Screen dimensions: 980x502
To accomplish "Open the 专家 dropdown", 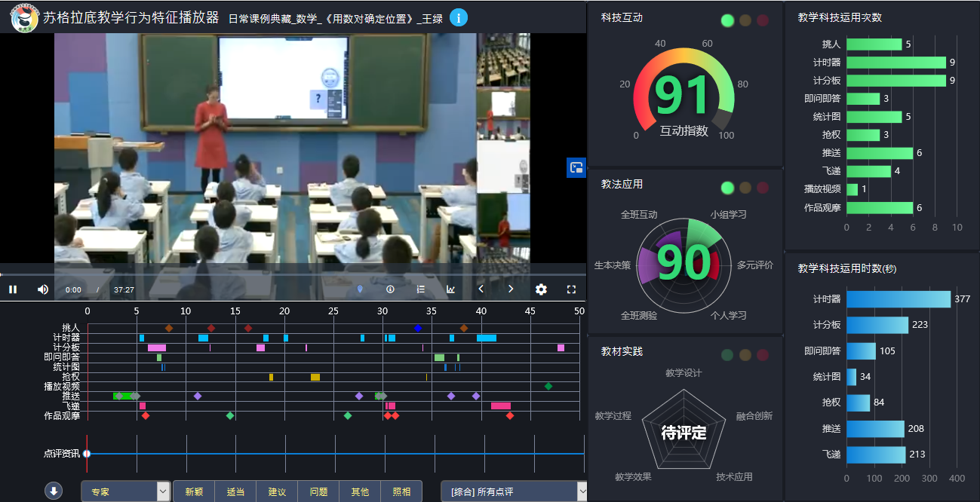I will point(125,491).
